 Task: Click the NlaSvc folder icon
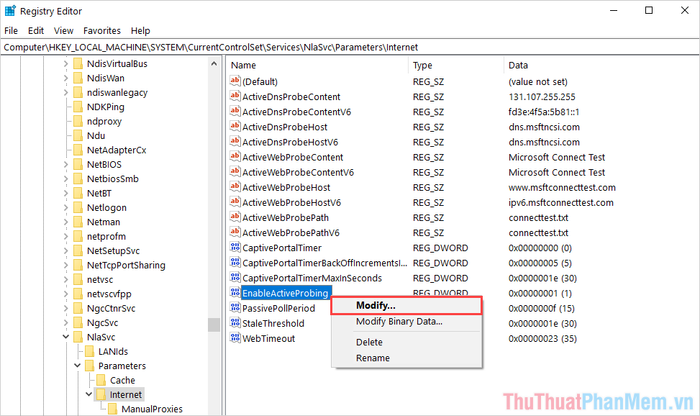(78, 337)
